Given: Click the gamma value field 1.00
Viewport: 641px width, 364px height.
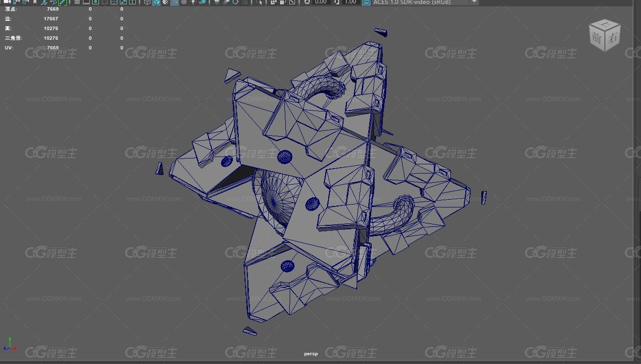Looking at the screenshot, I should pos(351,2).
